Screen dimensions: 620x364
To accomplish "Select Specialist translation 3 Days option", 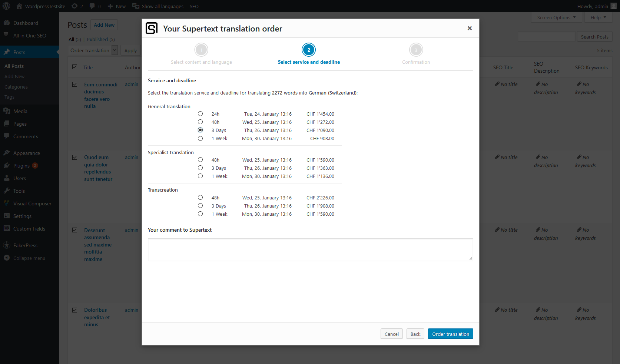I will tap(200, 168).
